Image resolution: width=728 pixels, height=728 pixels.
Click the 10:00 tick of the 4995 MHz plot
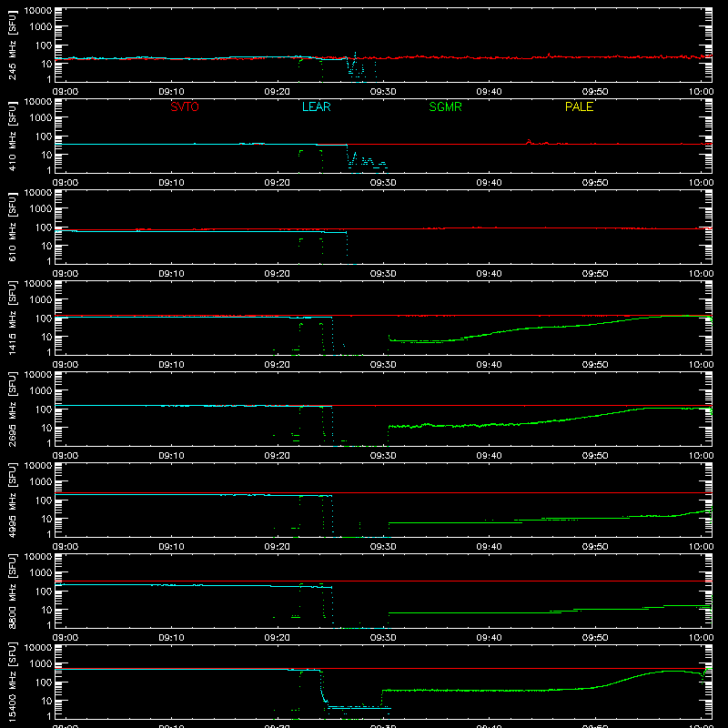701,547
